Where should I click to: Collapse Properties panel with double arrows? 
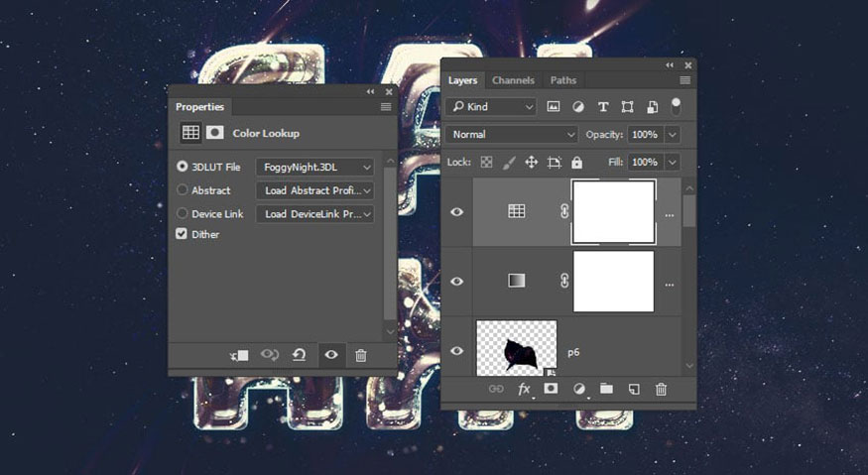click(370, 92)
